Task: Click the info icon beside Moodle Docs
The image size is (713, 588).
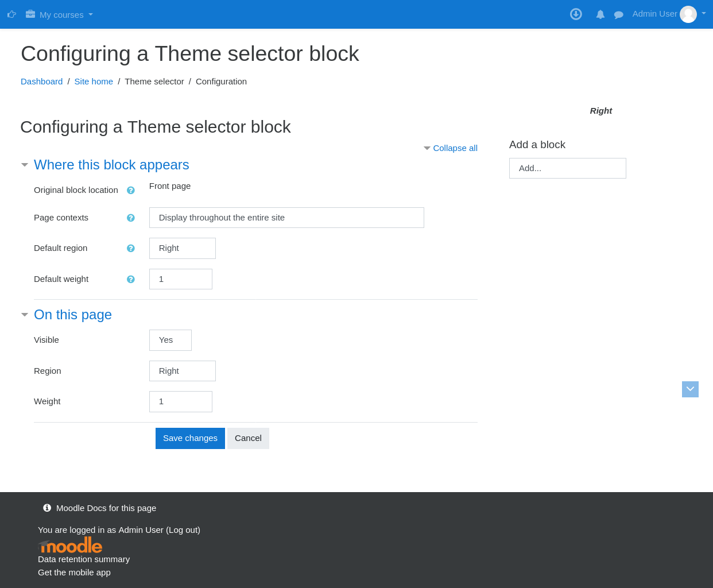Action: pos(47,508)
